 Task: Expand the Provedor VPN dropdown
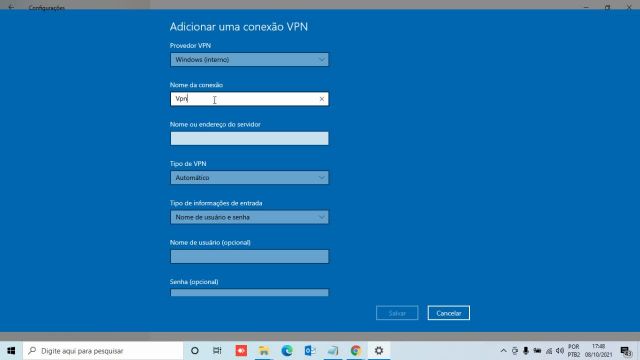point(249,60)
